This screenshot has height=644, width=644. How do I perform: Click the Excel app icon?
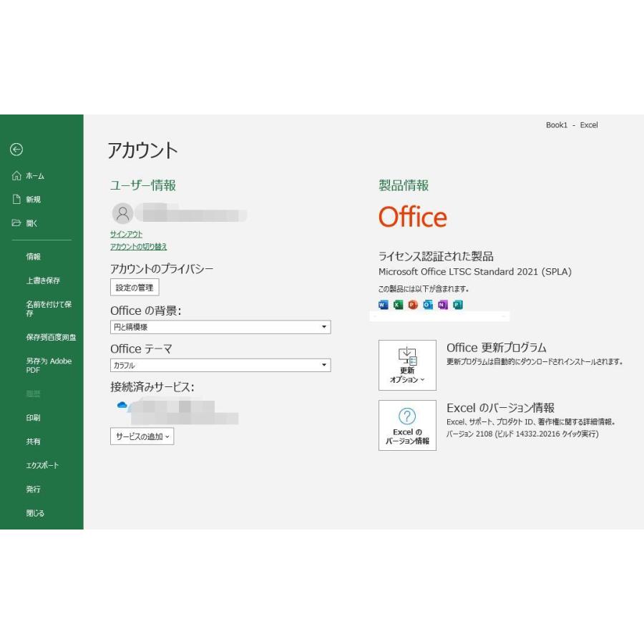point(398,305)
